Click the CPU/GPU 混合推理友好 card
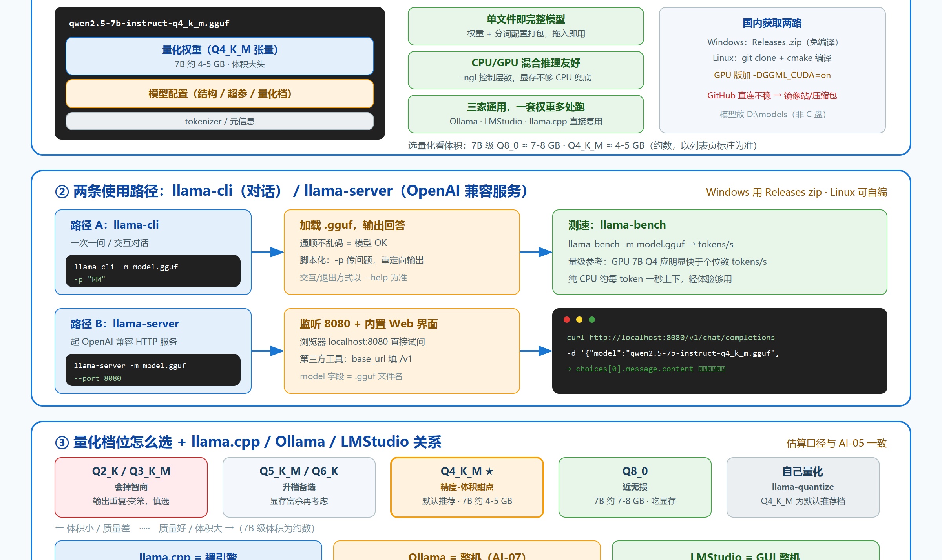The height and width of the screenshot is (560, 942). [x=526, y=70]
